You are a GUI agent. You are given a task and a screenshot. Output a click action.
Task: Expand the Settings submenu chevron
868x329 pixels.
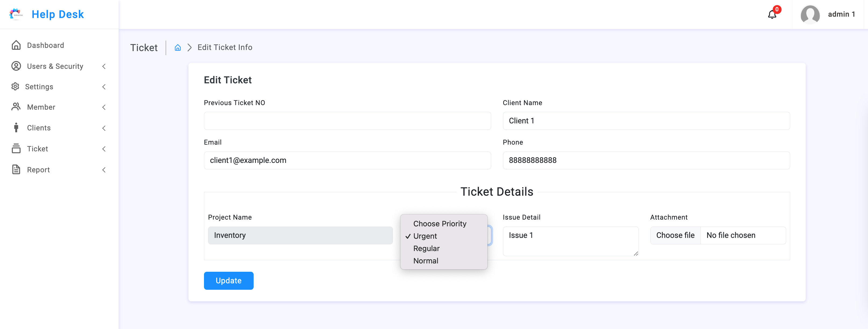tap(104, 87)
